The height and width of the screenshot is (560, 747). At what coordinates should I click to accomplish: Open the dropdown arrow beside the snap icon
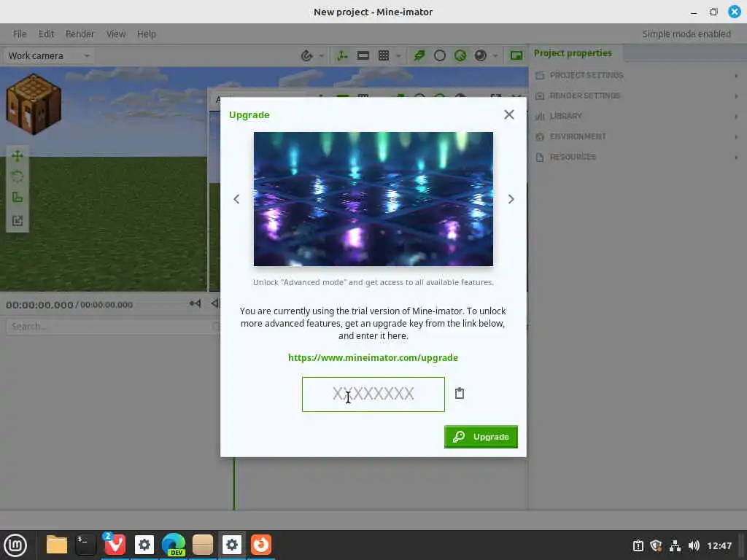(322, 56)
